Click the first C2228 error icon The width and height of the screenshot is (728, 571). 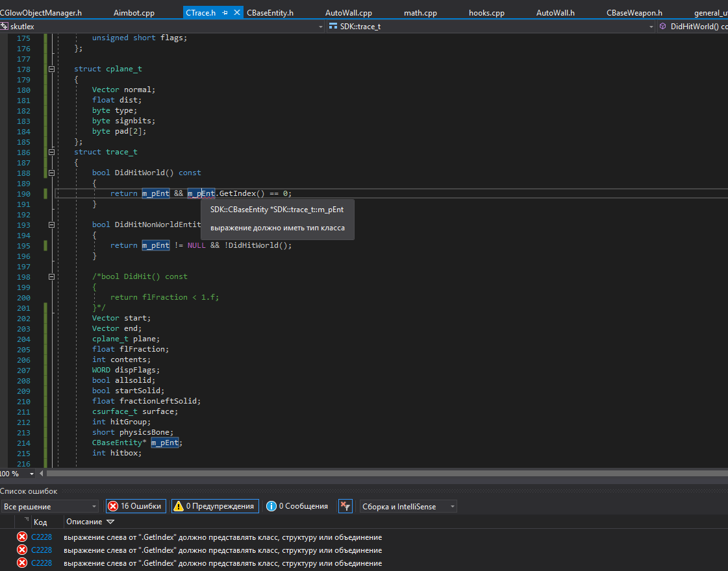coord(22,537)
